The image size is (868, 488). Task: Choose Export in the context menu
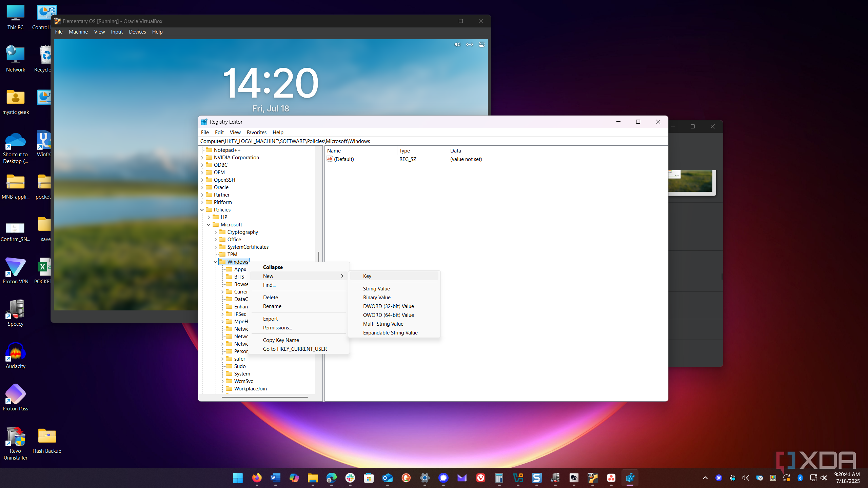point(270,319)
